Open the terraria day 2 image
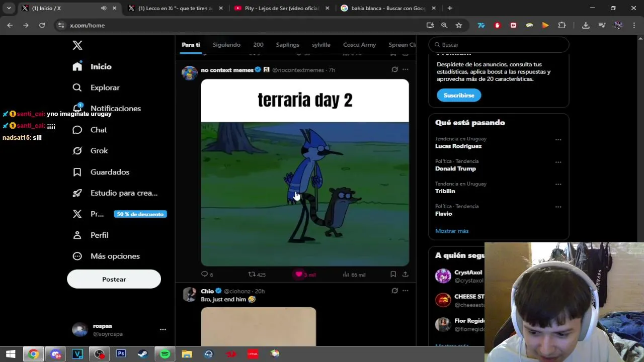644x362 pixels. (x=305, y=172)
